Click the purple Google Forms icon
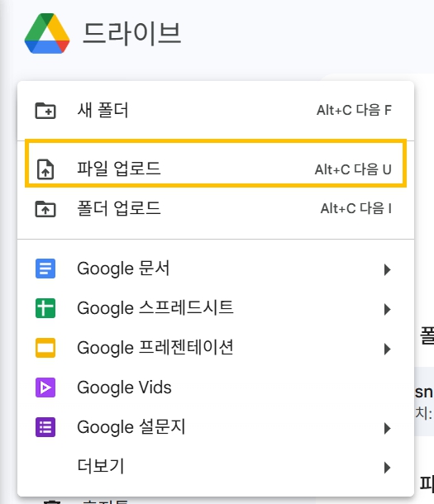This screenshot has height=504, width=434. (45, 427)
